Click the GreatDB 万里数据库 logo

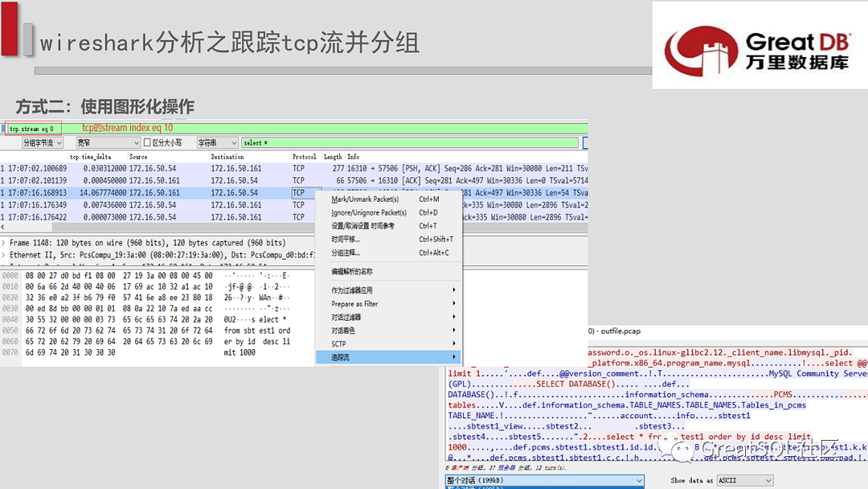(759, 51)
